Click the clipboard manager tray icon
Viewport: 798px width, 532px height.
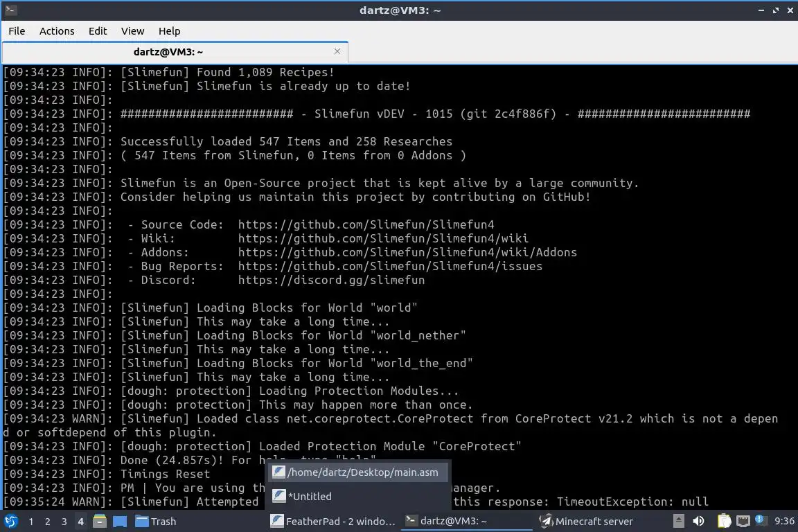coord(724,521)
